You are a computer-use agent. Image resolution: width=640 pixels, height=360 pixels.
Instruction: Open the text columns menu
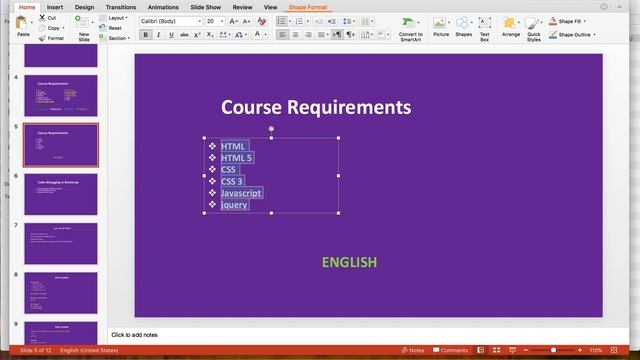[x=366, y=21]
